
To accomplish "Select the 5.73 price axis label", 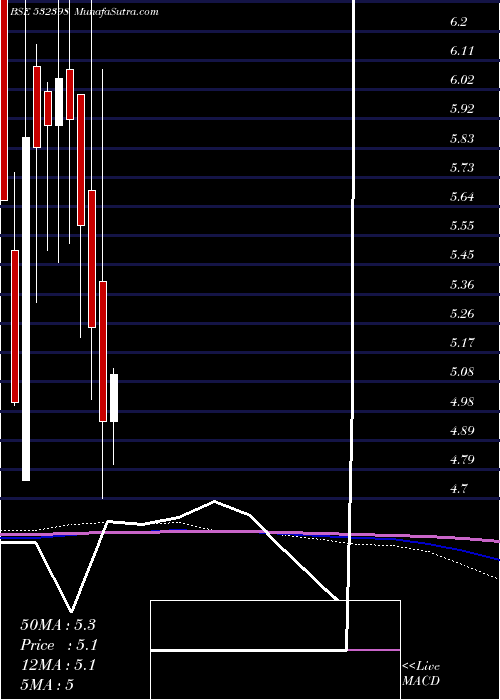I will (462, 167).
